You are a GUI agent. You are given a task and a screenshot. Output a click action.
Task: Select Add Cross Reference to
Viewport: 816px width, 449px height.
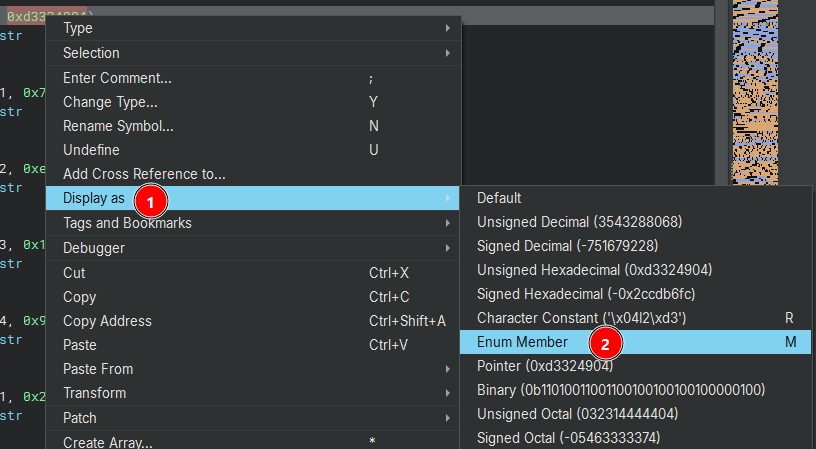pyautogui.click(x=144, y=174)
